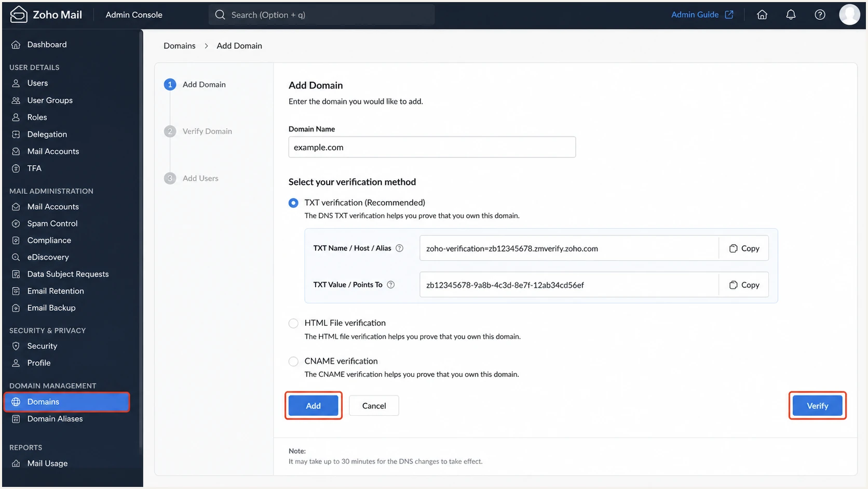This screenshot has height=489, width=868.
Task: Click help icon beside TXT Value / Points To
Action: coord(391,285)
